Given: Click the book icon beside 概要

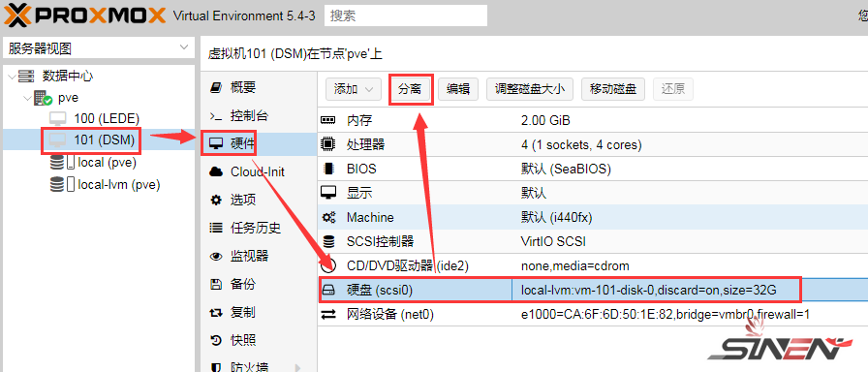Looking at the screenshot, I should point(216,87).
